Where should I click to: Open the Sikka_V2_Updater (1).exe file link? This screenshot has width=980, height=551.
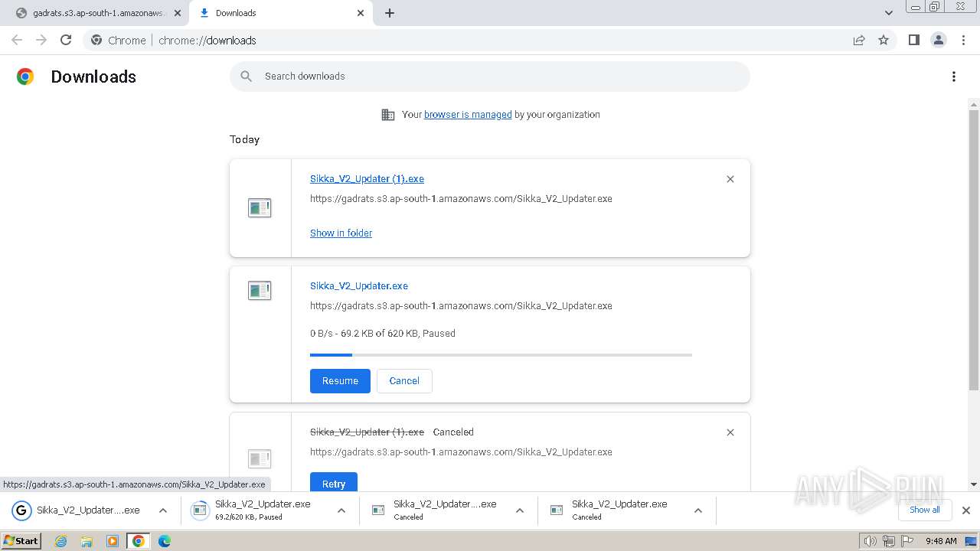367,179
